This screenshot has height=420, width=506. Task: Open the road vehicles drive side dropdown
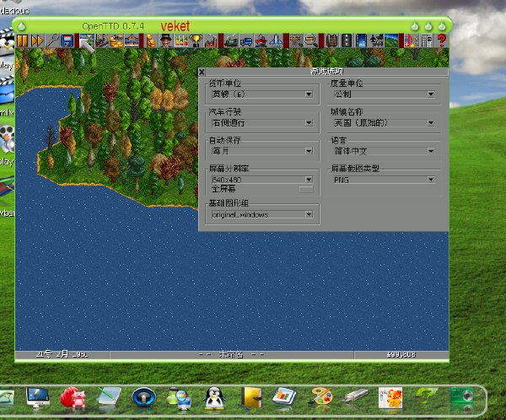coord(261,122)
